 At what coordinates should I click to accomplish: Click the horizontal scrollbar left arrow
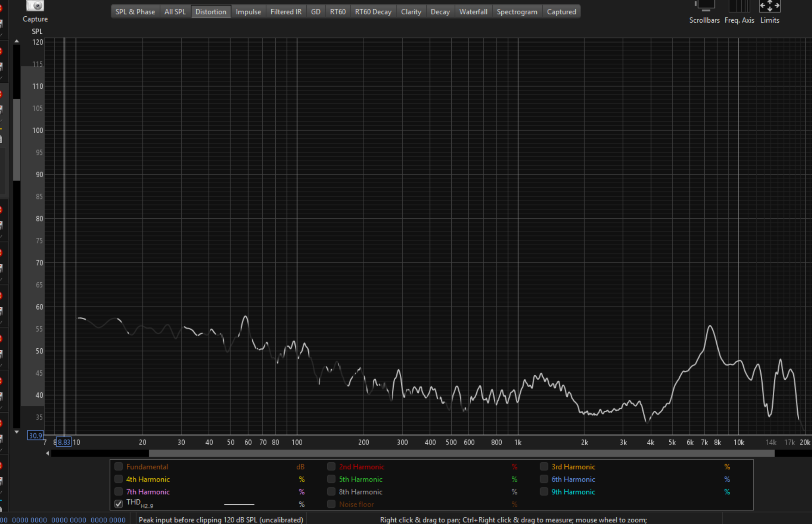pyautogui.click(x=48, y=453)
